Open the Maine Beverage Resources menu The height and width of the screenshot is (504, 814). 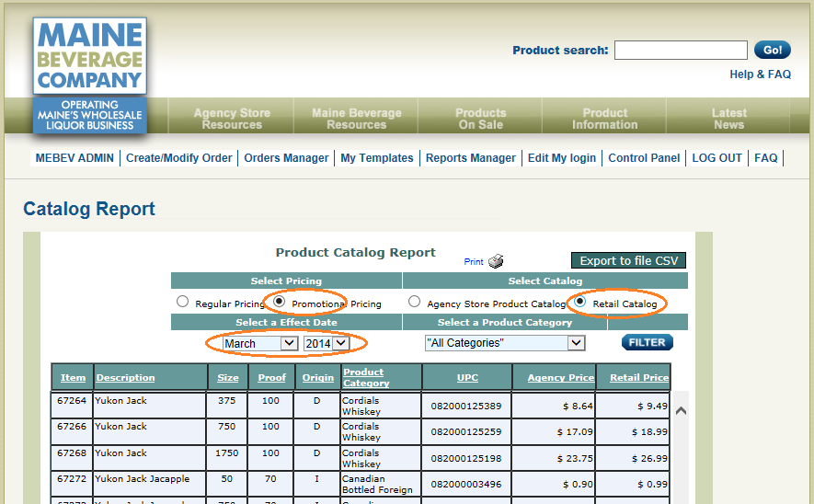pos(357,119)
